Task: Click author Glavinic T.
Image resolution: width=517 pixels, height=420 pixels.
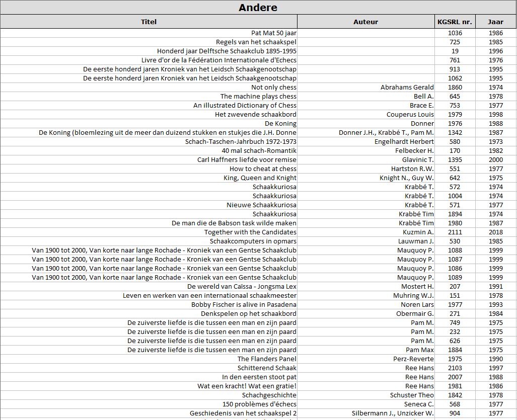Action: coord(418,160)
